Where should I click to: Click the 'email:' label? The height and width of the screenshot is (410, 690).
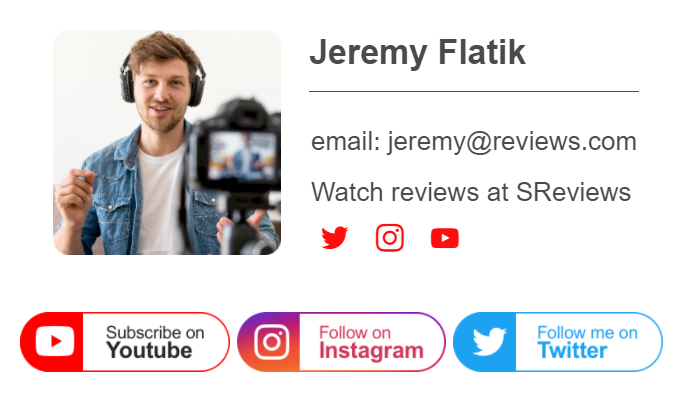click(345, 142)
